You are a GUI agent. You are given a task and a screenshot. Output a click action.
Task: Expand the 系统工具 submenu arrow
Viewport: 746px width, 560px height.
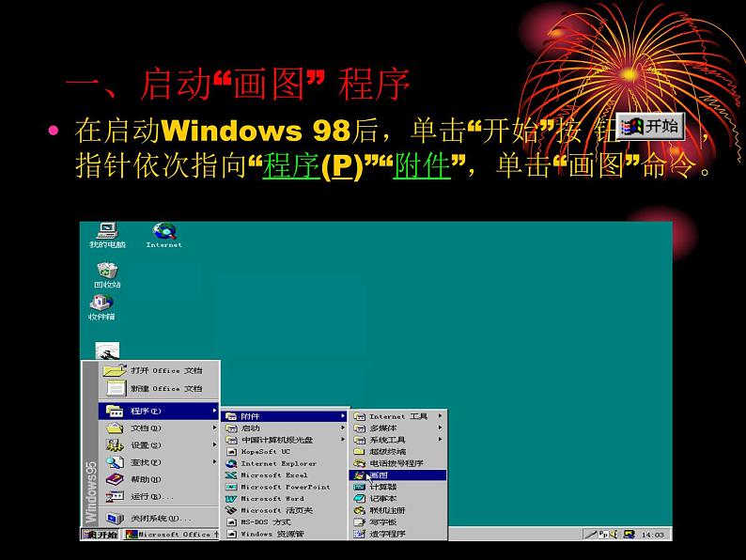tap(440, 440)
